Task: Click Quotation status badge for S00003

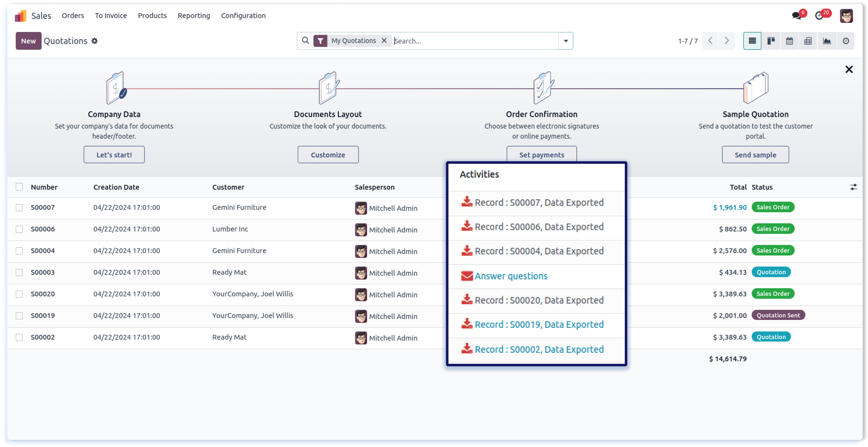Action: [771, 272]
